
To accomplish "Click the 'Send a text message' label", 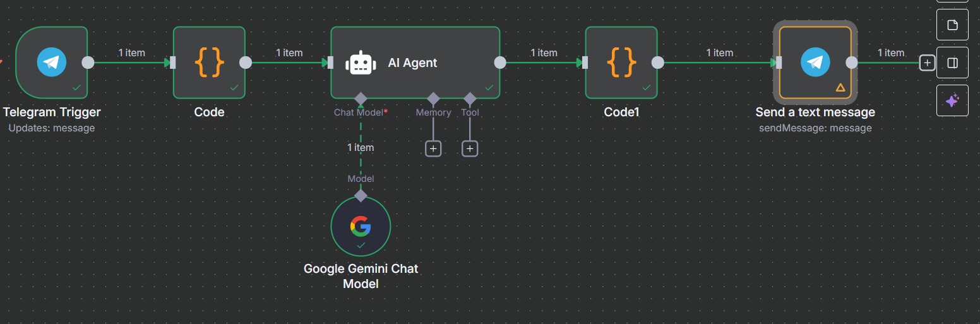I will point(815,112).
